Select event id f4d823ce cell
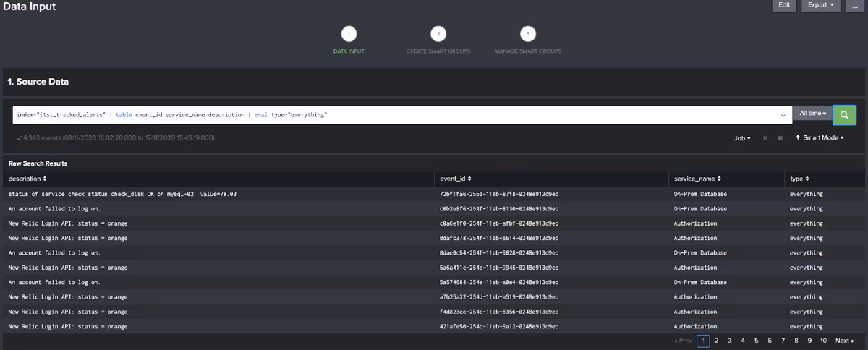Viewport: 868px width, 350px height. click(498, 312)
